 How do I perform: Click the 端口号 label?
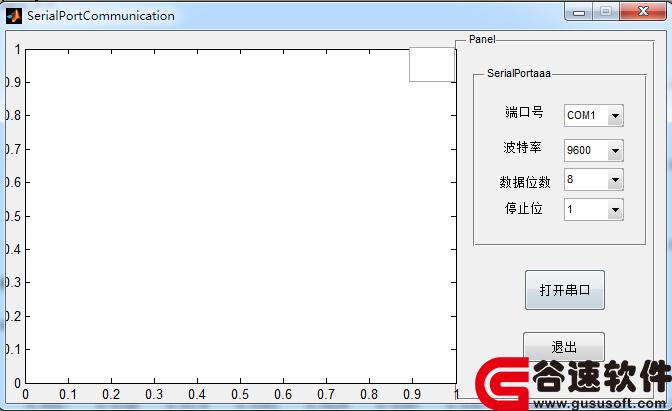click(524, 112)
